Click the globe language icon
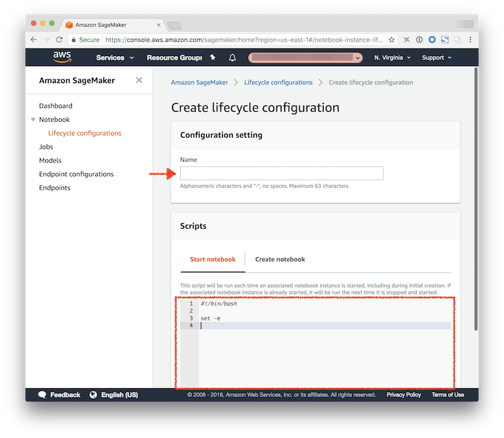The image size is (504, 438). 93,395
